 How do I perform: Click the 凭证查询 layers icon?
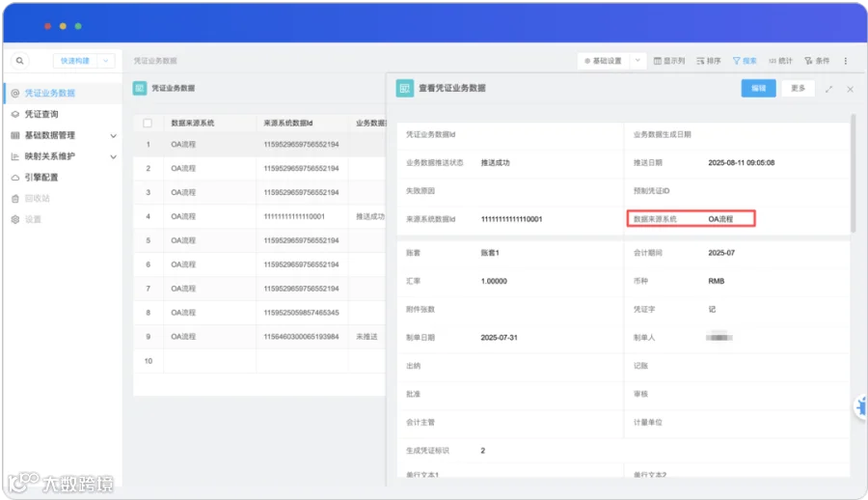pyautogui.click(x=14, y=114)
